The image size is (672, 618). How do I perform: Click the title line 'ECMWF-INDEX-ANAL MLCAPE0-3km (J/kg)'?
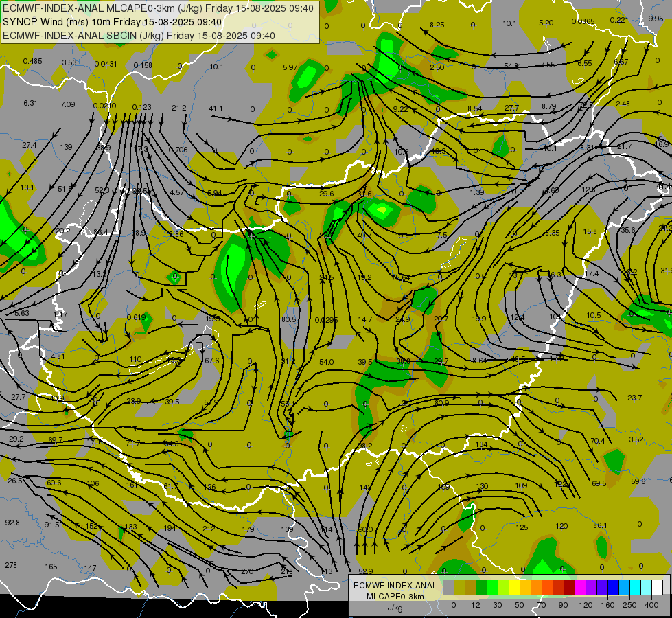[x=103, y=8]
